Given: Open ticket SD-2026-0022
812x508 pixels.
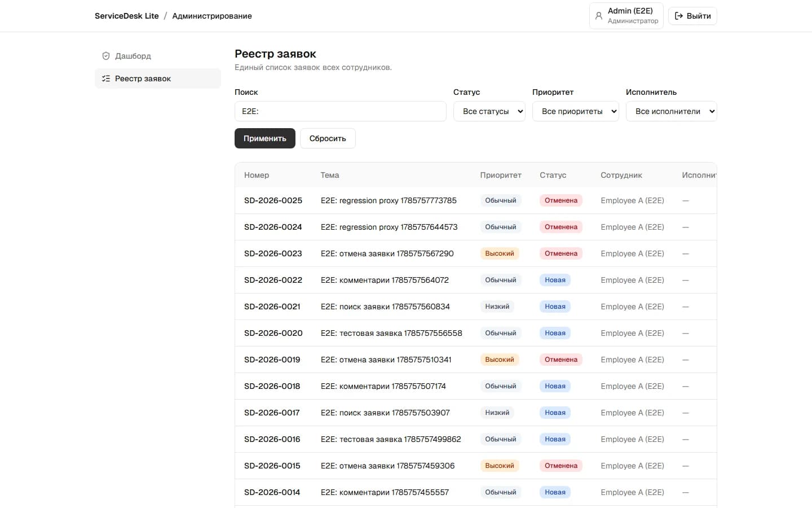Looking at the screenshot, I should click(273, 280).
